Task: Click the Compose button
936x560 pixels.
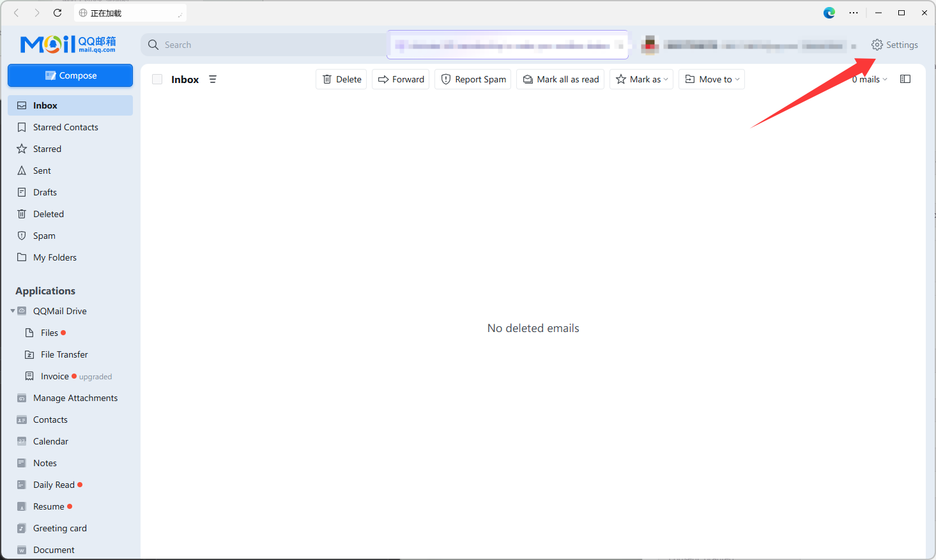Action: click(x=70, y=75)
